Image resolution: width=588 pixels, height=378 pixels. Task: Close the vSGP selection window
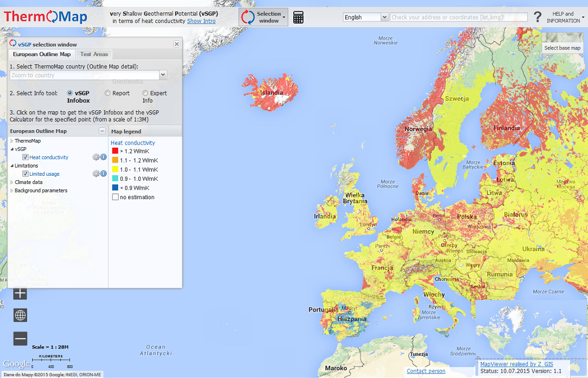point(177,44)
